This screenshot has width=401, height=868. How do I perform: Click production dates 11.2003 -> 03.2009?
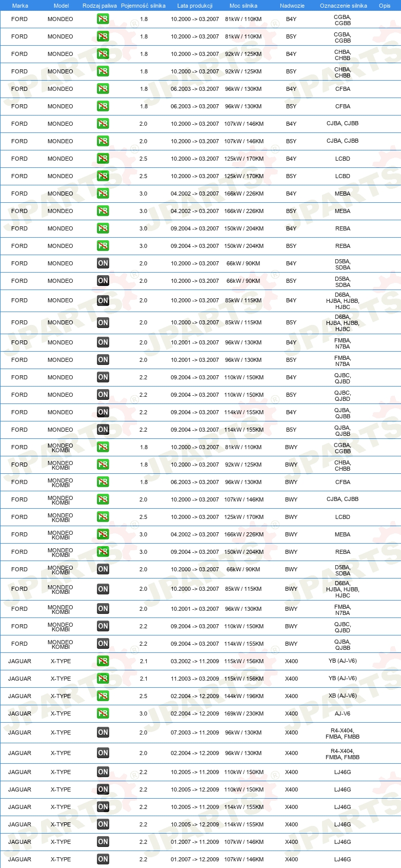[x=195, y=679]
